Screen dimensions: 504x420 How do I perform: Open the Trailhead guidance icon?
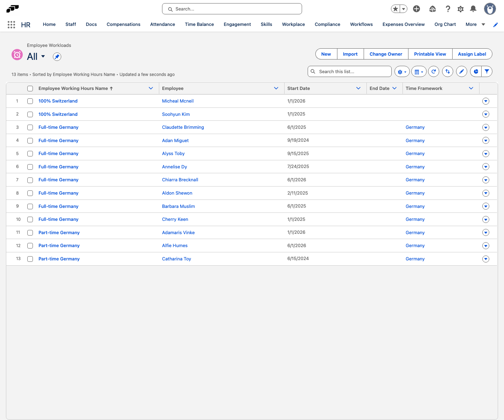tap(433, 9)
